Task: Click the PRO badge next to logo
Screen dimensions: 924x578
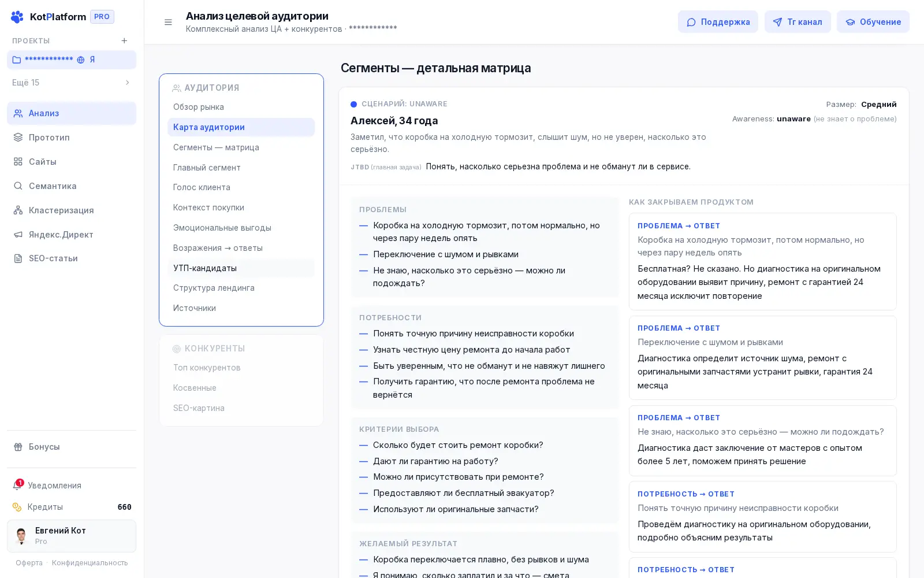Action: pos(102,17)
